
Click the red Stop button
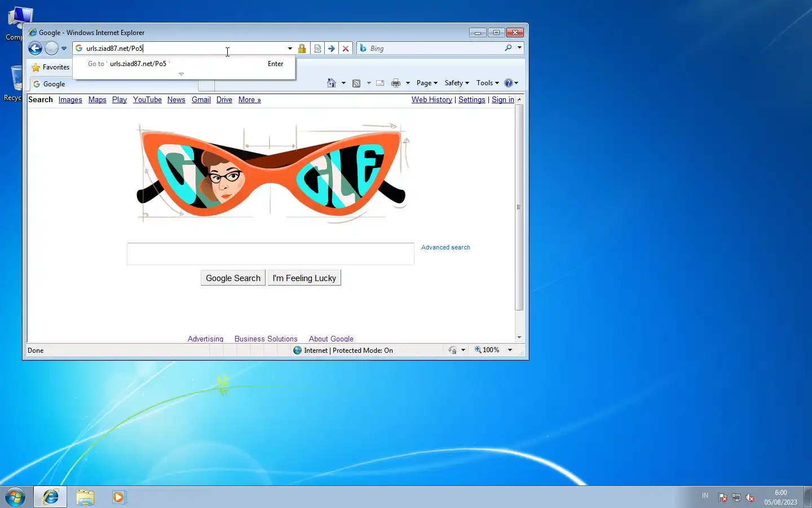(x=346, y=49)
